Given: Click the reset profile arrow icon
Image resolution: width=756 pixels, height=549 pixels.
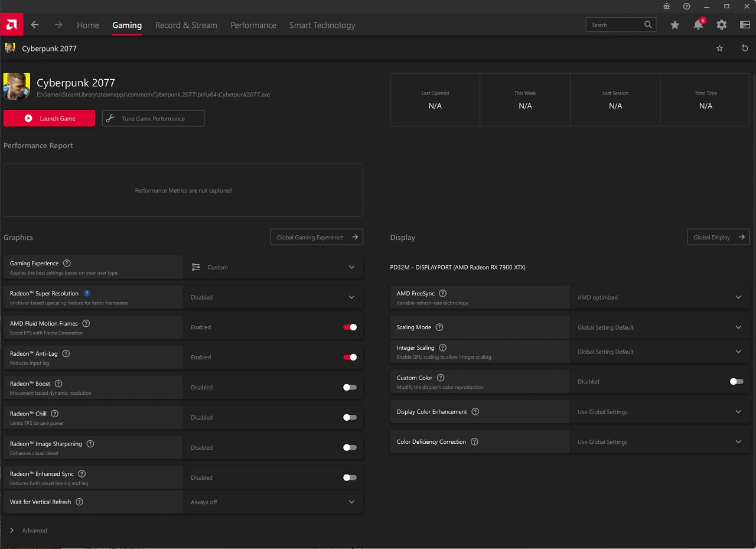Looking at the screenshot, I should tap(745, 48).
